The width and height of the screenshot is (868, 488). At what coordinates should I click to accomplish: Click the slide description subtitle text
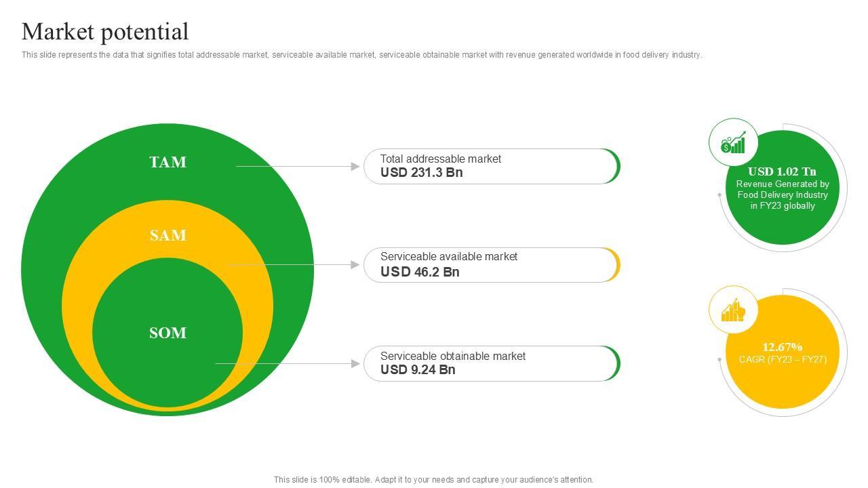click(361, 55)
